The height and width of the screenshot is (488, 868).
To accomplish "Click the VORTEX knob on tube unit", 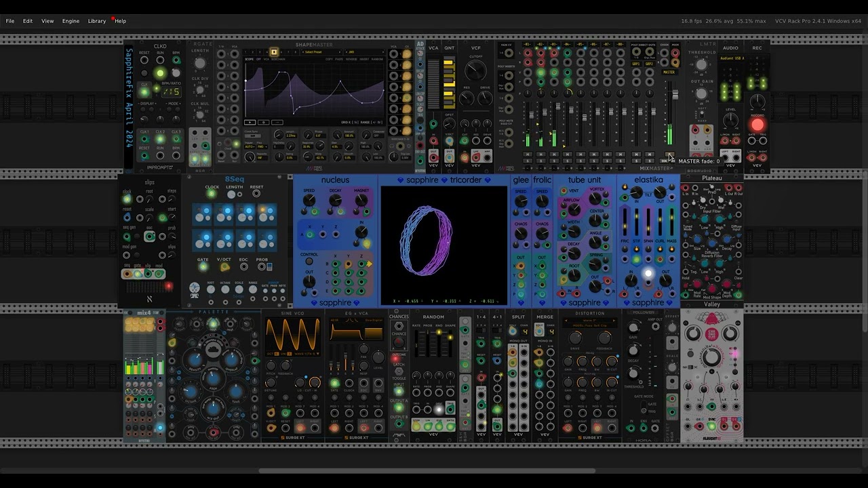I will (x=595, y=199).
